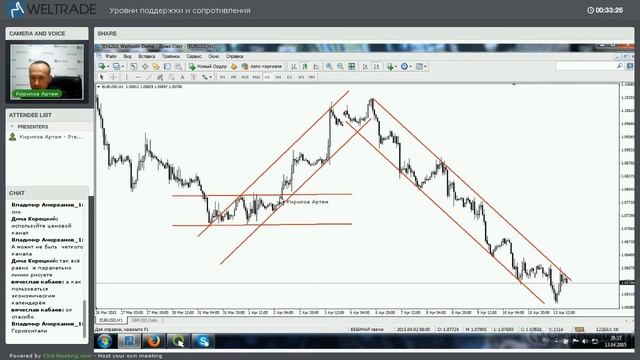Collapse the Presenters attendee group
Screen dimensions: 640x360
12,127
